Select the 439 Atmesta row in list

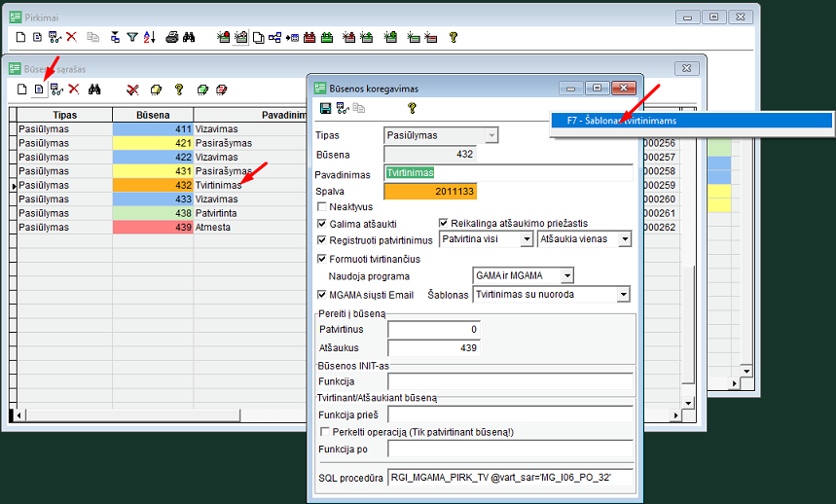pyautogui.click(x=146, y=227)
